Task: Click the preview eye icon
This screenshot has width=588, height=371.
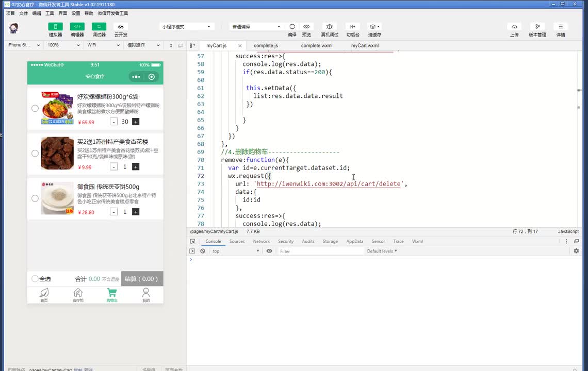Action: pyautogui.click(x=306, y=27)
